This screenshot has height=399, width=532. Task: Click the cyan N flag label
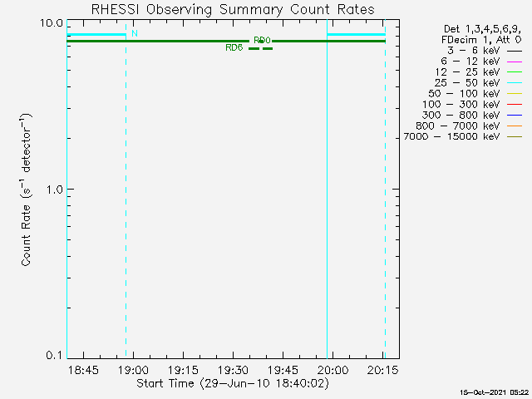(135, 33)
